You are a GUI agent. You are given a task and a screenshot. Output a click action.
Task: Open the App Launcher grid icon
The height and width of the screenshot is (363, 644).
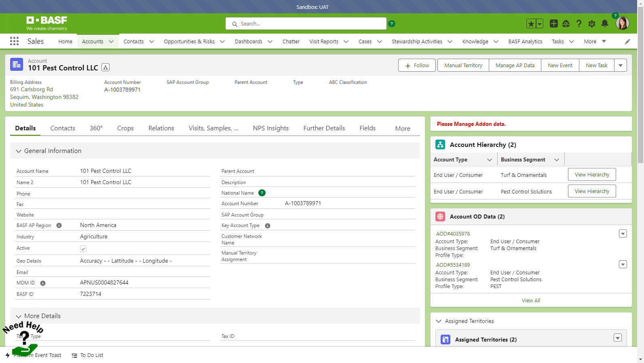click(x=14, y=41)
